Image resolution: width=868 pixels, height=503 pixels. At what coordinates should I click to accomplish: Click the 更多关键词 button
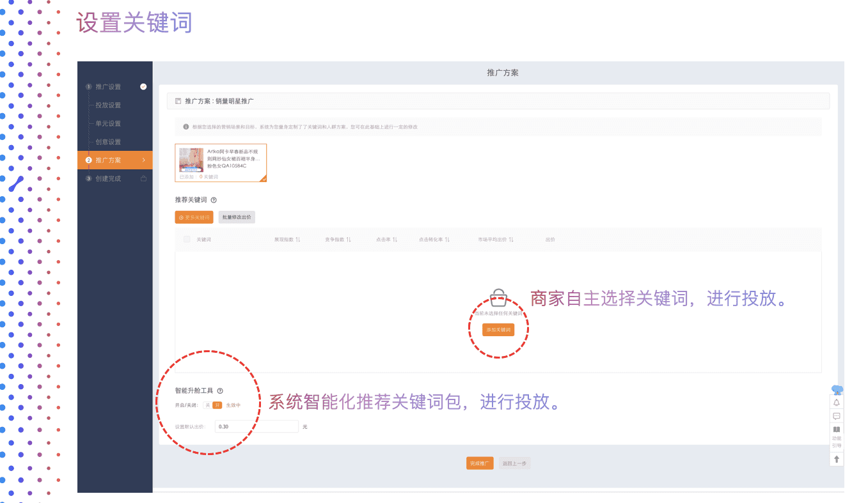coord(194,217)
